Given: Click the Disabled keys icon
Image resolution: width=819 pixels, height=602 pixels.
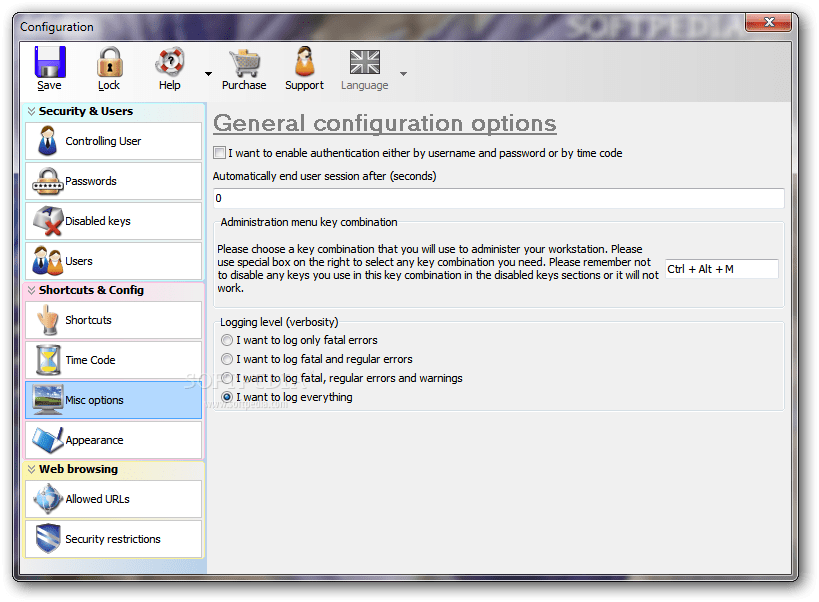Looking at the screenshot, I should tap(48, 221).
